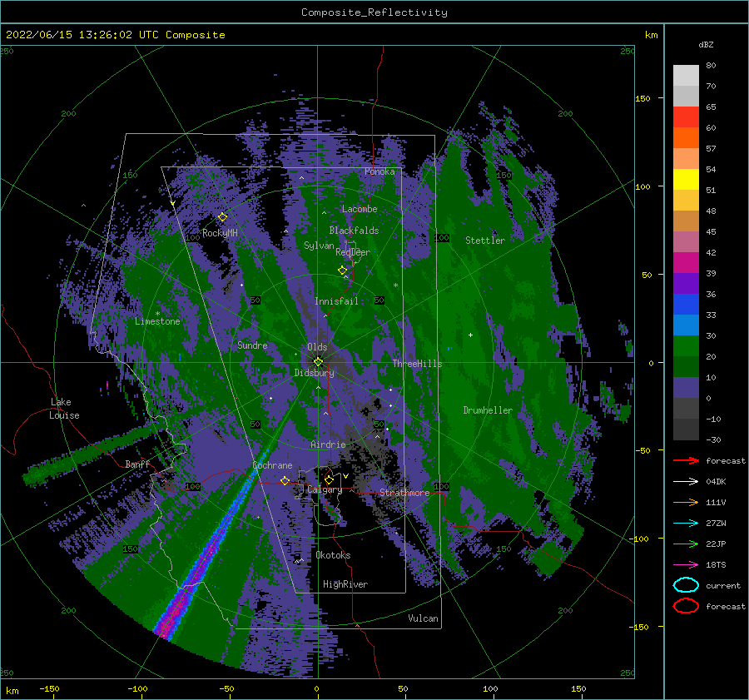Click the red forecast arrow in legend
Image resolution: width=749 pixels, height=700 pixels.
coord(686,460)
